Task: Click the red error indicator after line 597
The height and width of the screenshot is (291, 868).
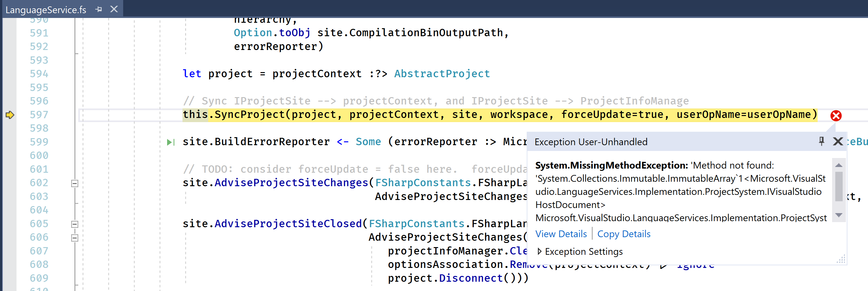Action: 836,115
